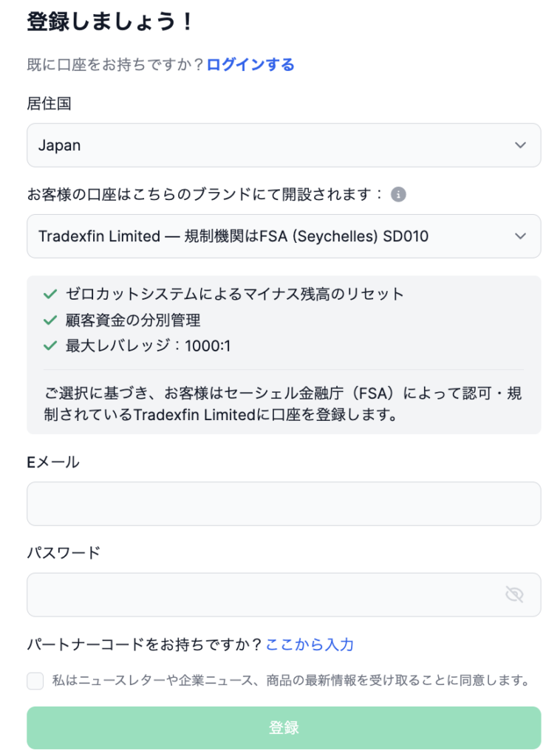The width and height of the screenshot is (560, 756).
Task: Expand the Japan dropdown chevron arrow
Action: tap(520, 145)
